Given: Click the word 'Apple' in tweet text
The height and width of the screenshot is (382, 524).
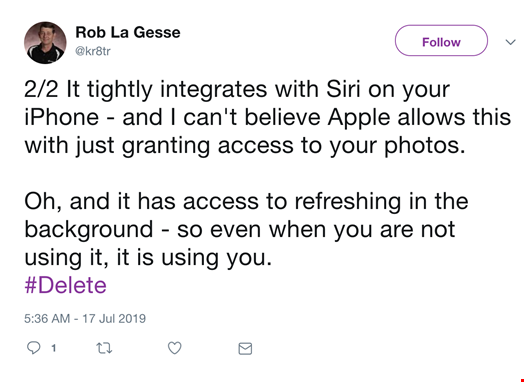Looking at the screenshot, I should tap(358, 119).
